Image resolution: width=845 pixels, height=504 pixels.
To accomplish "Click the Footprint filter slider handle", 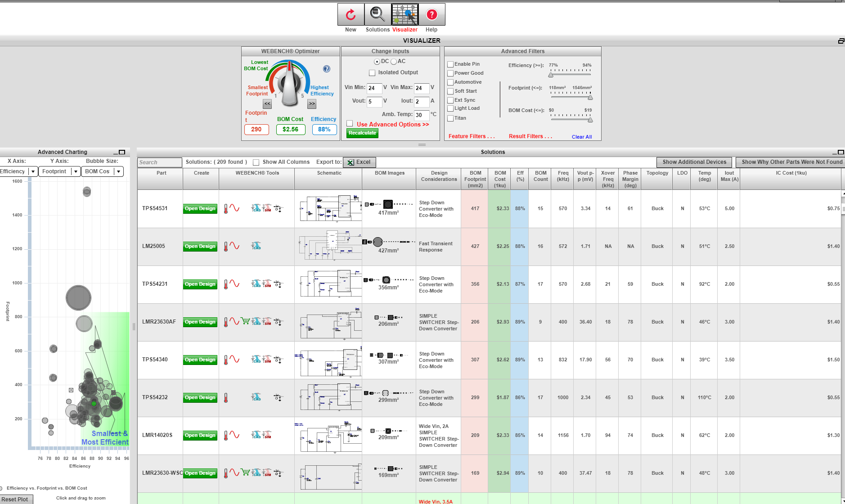I will click(x=590, y=97).
